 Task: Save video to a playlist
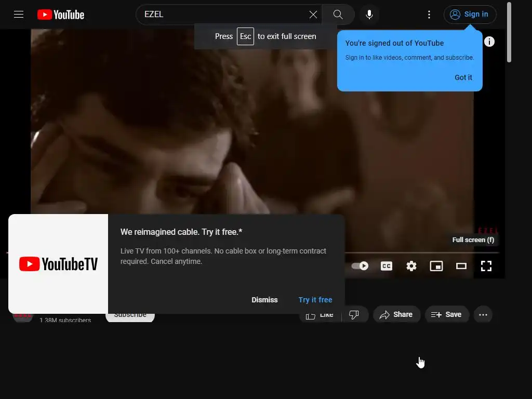tap(446, 315)
